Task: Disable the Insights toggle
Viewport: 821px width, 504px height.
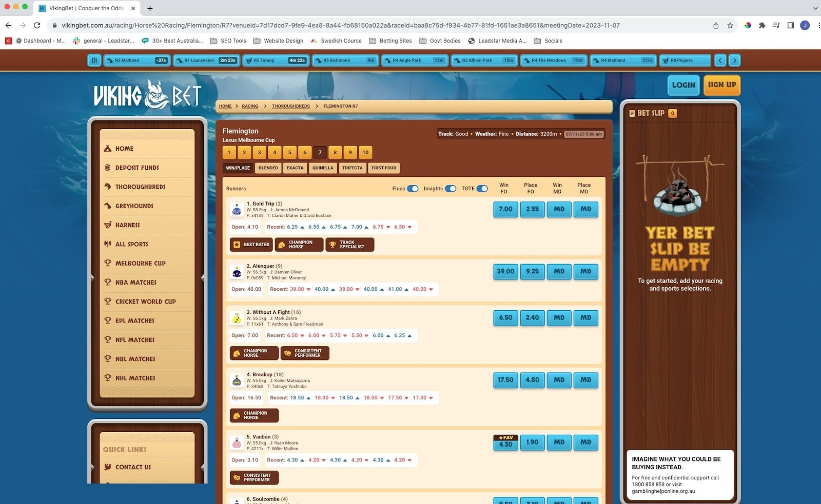Action: [x=451, y=189]
